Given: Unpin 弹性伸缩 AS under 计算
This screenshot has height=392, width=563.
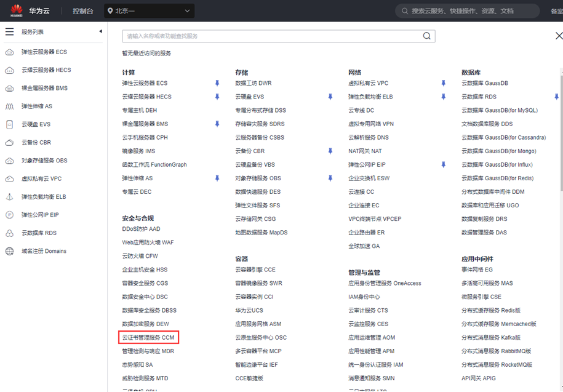Looking at the screenshot, I should click(x=217, y=178).
